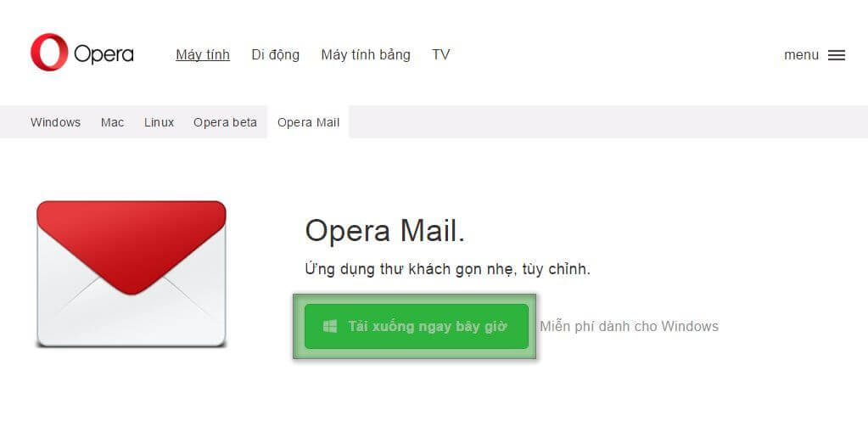This screenshot has height=427, width=868.
Task: Click the Ứng dụng thư khách tagline
Action: coord(447,270)
